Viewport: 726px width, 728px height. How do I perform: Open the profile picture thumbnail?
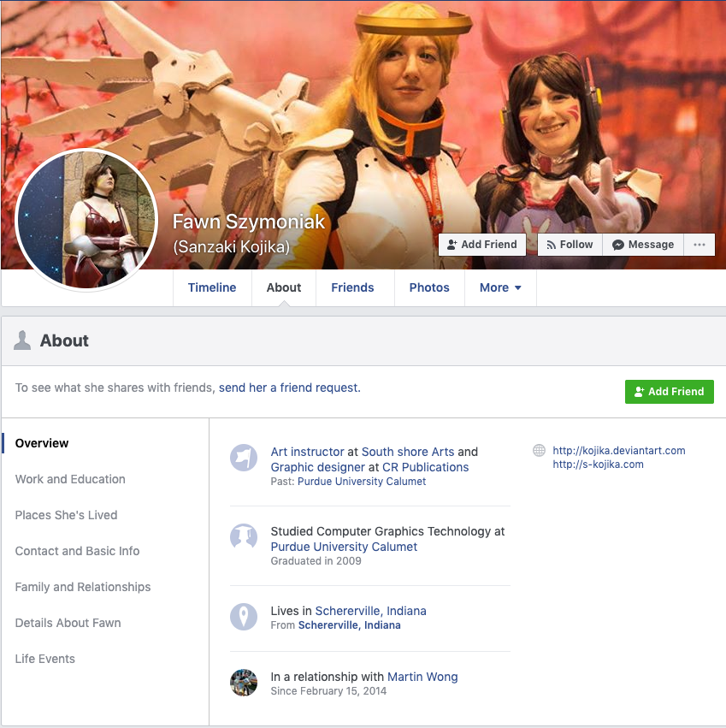[87, 220]
